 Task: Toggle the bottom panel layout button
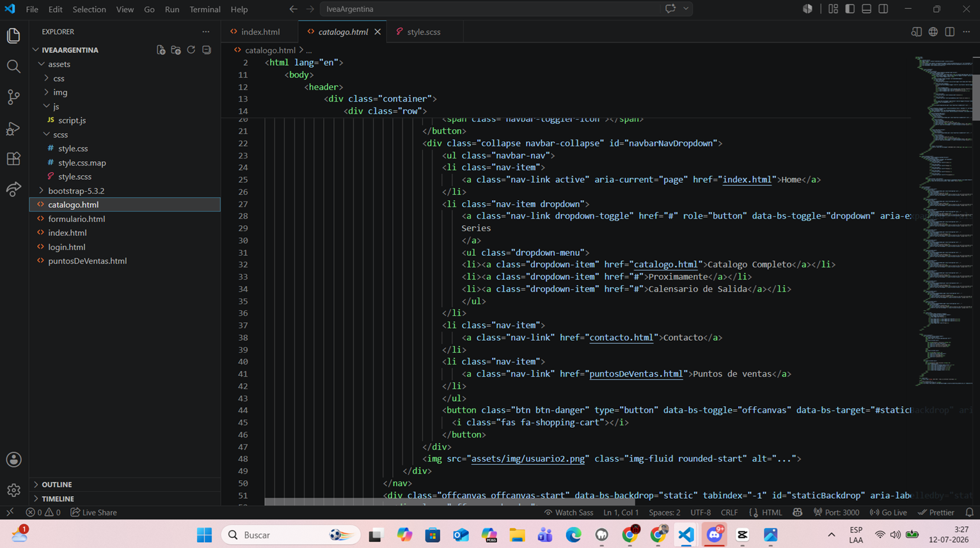click(867, 9)
